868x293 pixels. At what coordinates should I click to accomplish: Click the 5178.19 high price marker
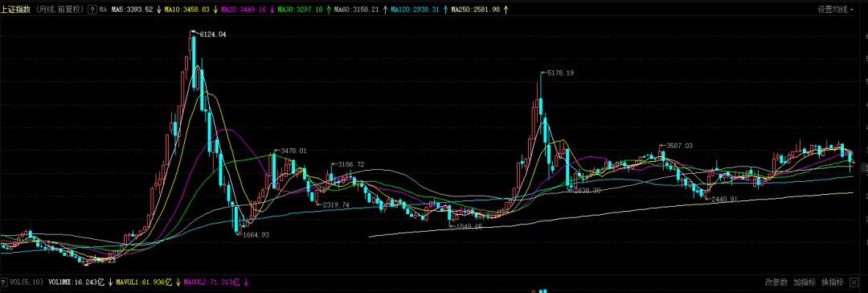[560, 72]
